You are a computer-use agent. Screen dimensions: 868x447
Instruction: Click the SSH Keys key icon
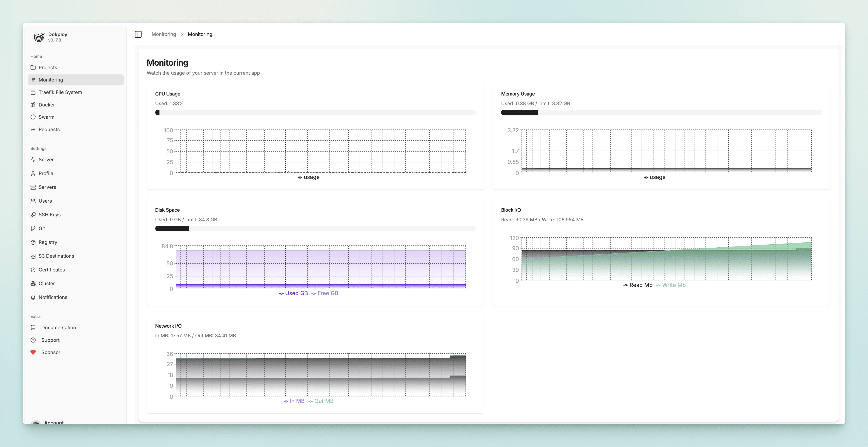pos(33,215)
